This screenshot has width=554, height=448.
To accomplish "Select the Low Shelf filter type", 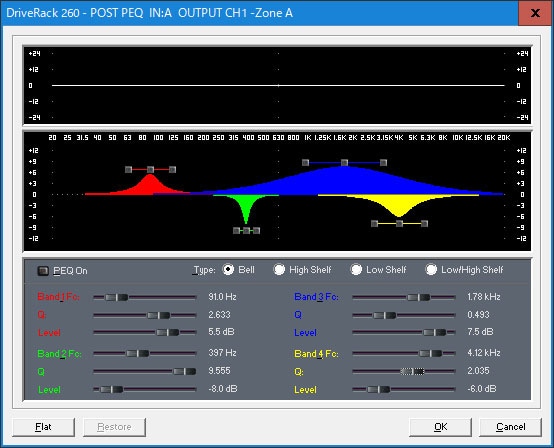I will pyautogui.click(x=356, y=270).
